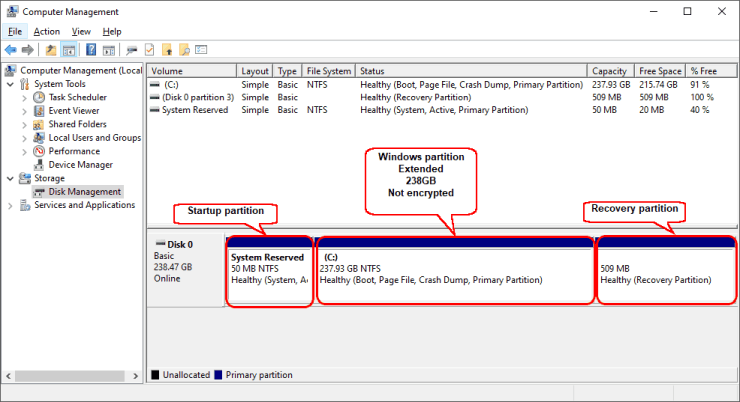
Task: Click the tree scrollbar left arrow
Action: (8, 376)
